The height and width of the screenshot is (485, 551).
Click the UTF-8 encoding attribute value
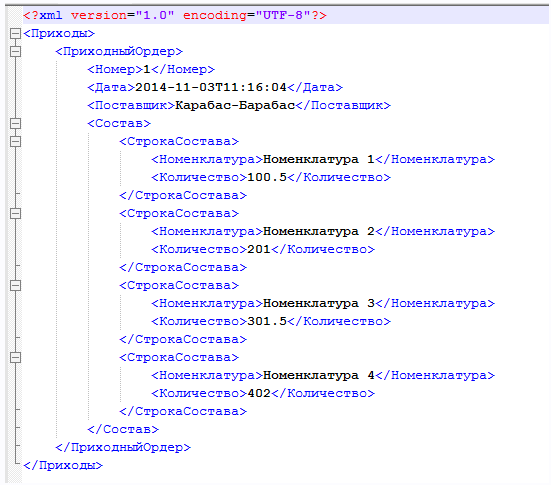click(x=283, y=15)
